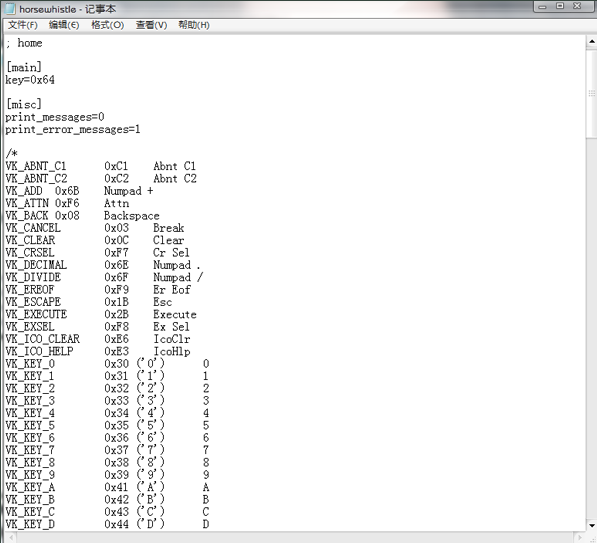Viewport: 597px width, 543px height.
Task: Click the horizontal scrollbar left arrow
Action: point(10,538)
